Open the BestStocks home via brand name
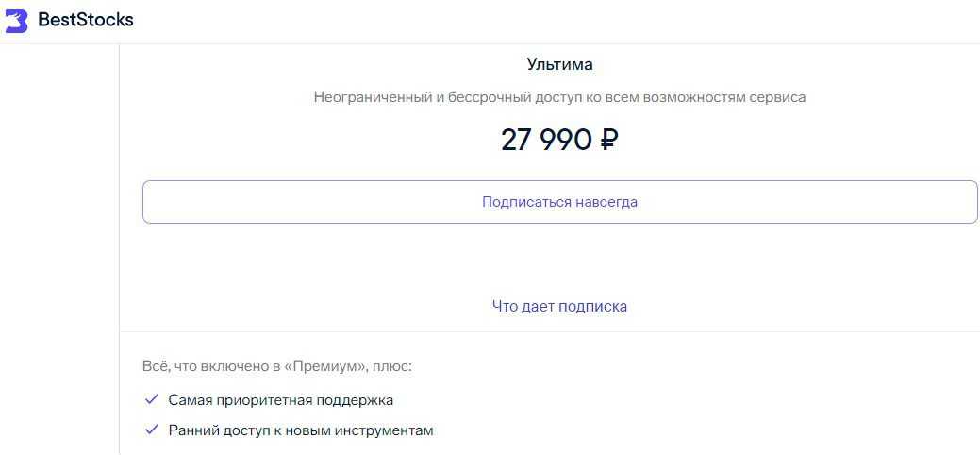 pyautogui.click(x=86, y=20)
